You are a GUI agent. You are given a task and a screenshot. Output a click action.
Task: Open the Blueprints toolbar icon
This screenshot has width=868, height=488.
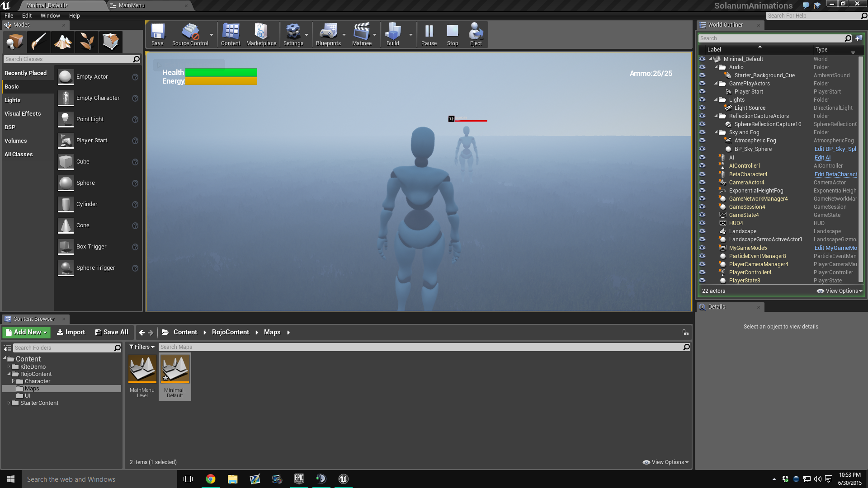(328, 35)
